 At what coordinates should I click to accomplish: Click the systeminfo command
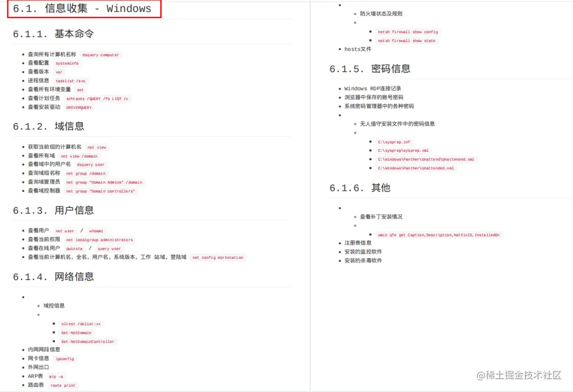tap(67, 63)
